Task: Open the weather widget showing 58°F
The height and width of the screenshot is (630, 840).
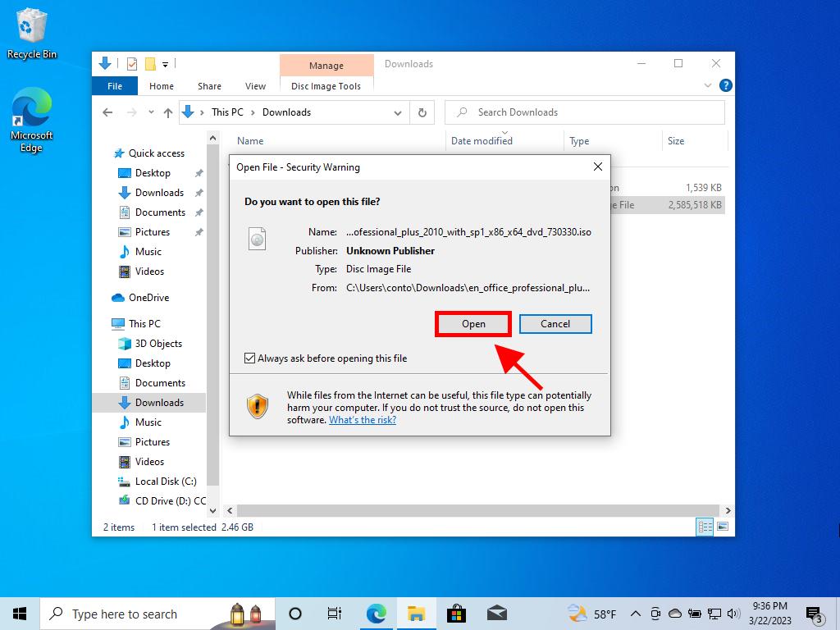Action: pos(592,614)
